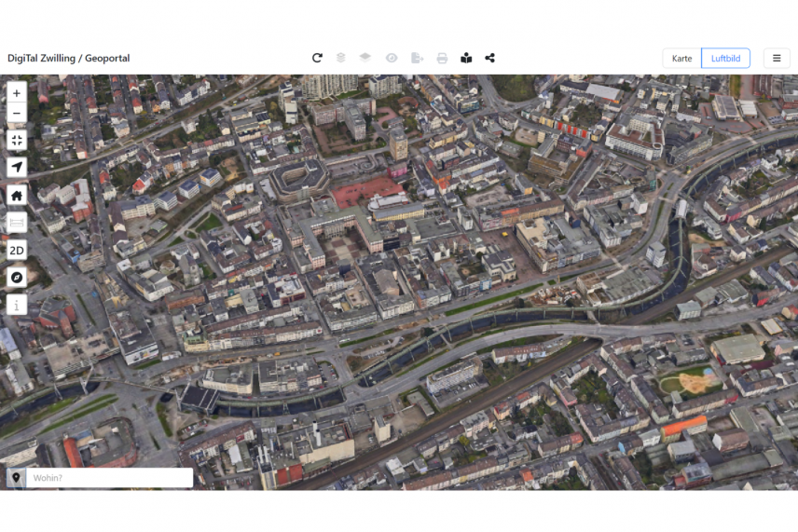The height and width of the screenshot is (532, 798).
Task: Activate the locate me arrow icon
Action: point(17,168)
